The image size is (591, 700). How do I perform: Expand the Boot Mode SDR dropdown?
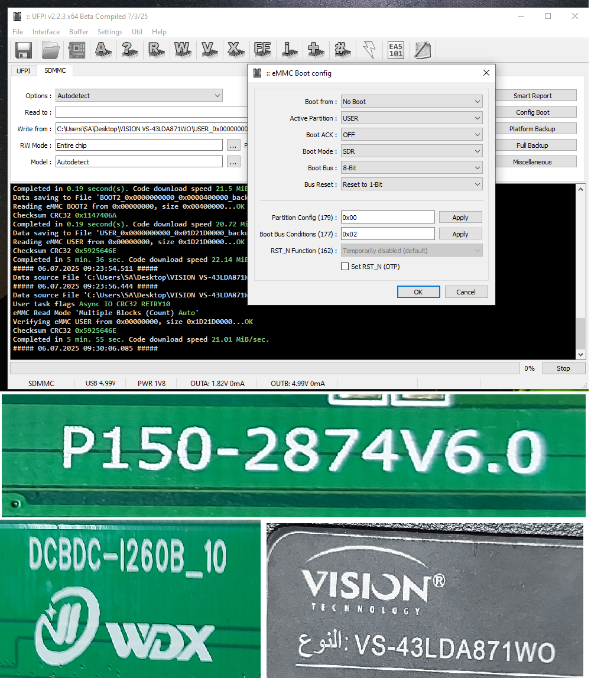pos(411,151)
